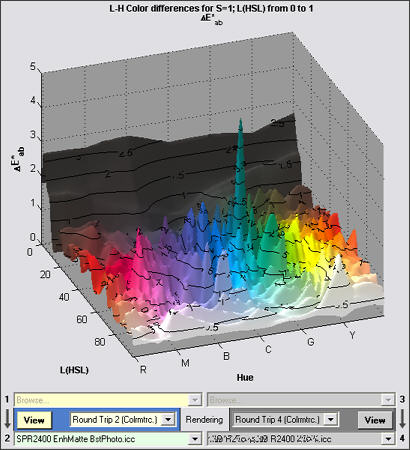Click the Hue axis label

tap(245, 377)
